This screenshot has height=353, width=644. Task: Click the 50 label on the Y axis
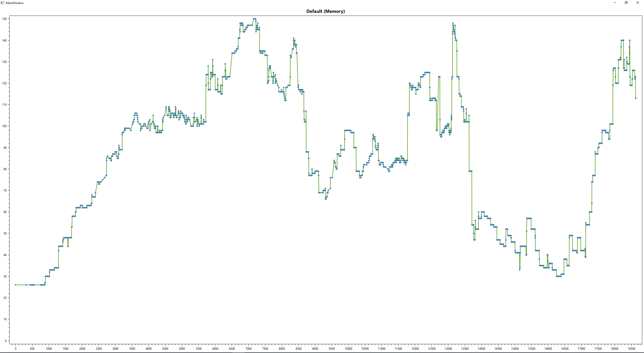pos(5,233)
